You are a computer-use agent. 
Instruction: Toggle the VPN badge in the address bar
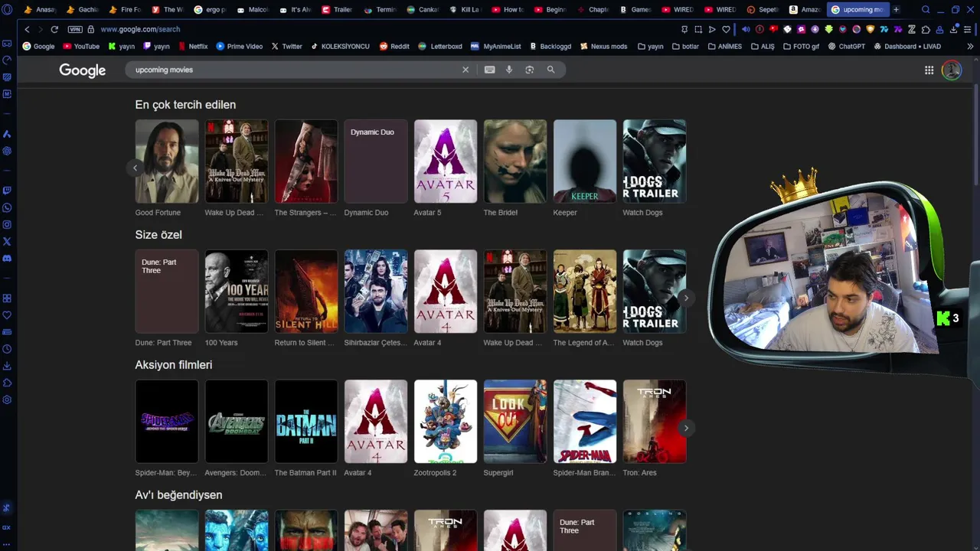point(74,29)
